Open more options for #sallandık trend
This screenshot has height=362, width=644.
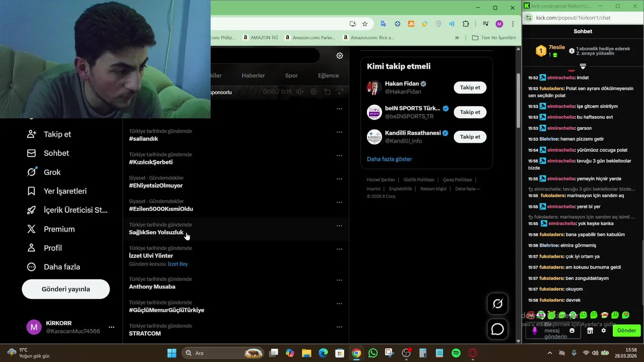tap(339, 132)
